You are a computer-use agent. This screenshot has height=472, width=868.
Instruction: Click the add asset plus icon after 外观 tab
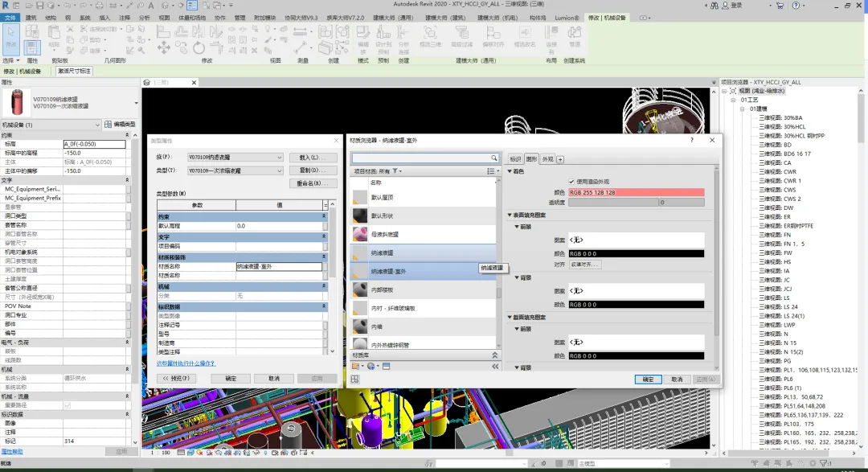[x=560, y=159]
